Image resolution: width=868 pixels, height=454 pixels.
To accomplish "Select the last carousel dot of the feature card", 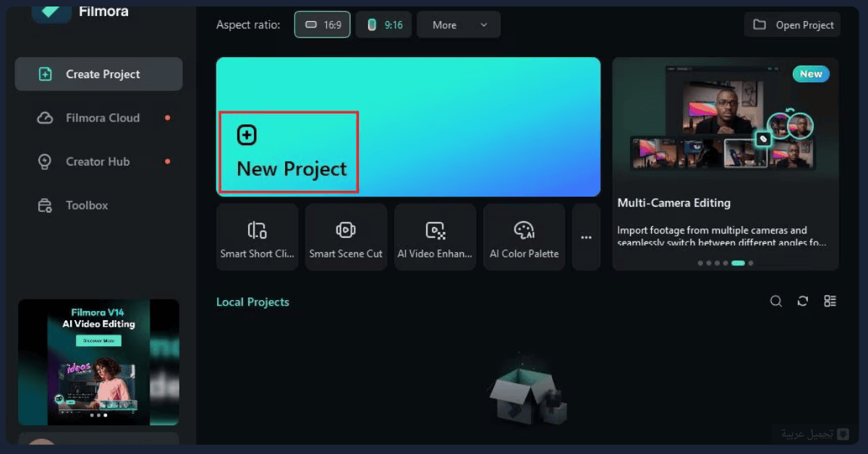I will click(751, 263).
